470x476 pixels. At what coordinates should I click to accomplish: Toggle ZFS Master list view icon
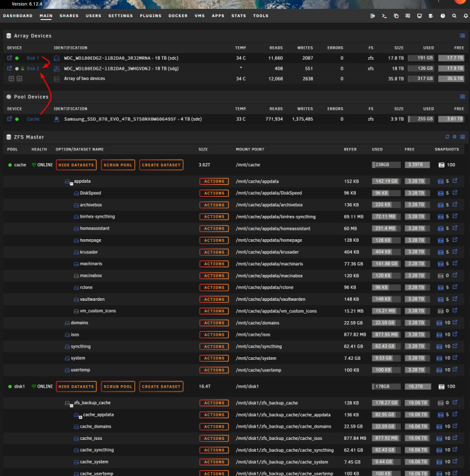(462, 137)
